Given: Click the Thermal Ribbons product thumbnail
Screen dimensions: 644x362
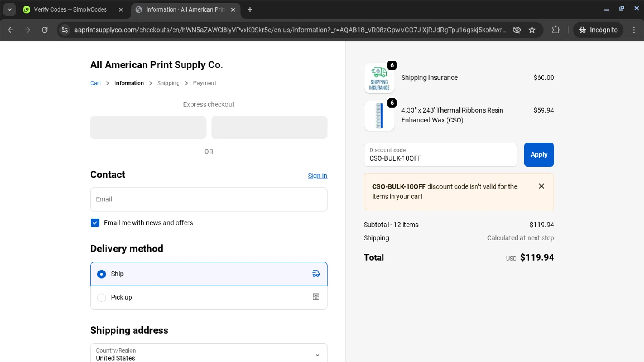Looking at the screenshot, I should [x=379, y=116].
